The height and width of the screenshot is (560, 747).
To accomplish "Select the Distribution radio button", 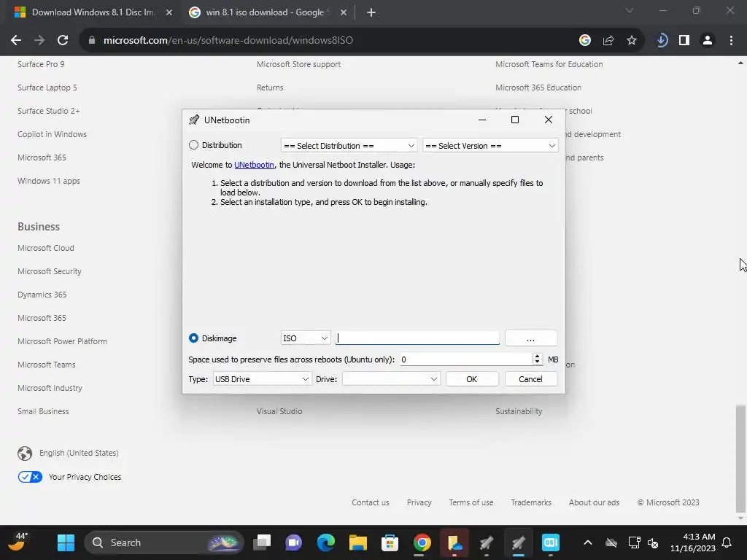I will click(x=193, y=145).
